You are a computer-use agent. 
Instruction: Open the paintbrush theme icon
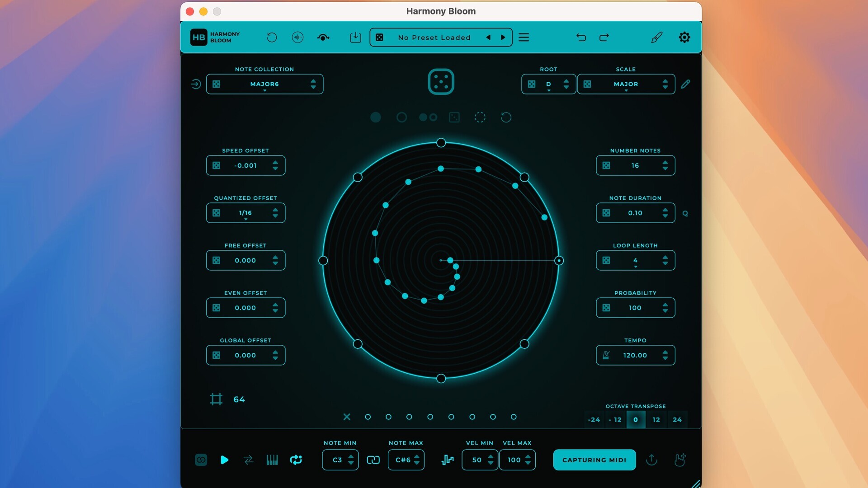[657, 38]
